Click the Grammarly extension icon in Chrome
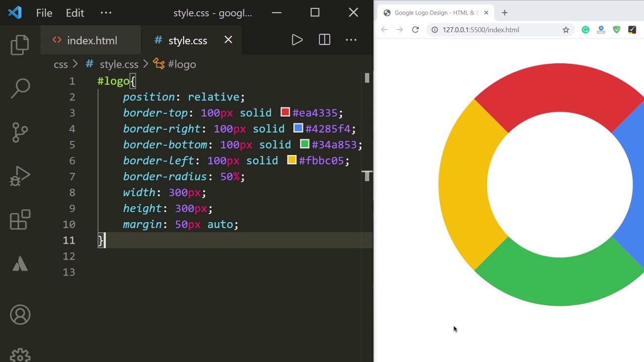Screen dimensions: 644x362 [x=586, y=30]
